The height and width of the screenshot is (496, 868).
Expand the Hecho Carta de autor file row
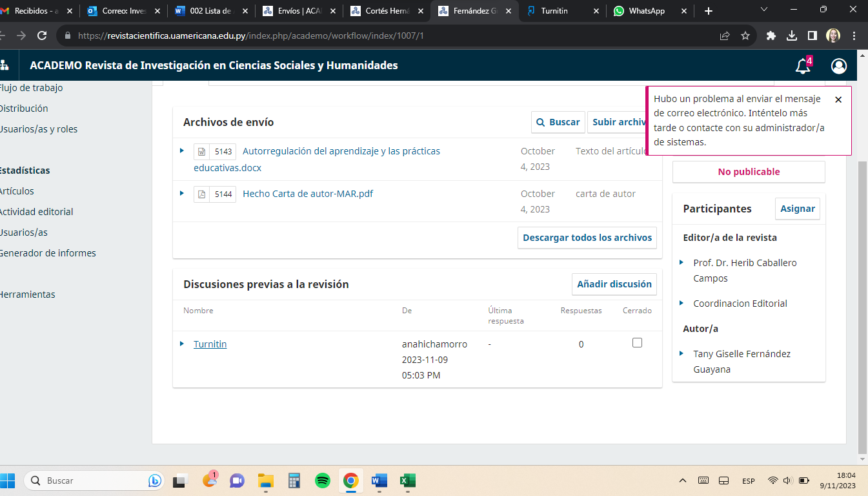(182, 193)
